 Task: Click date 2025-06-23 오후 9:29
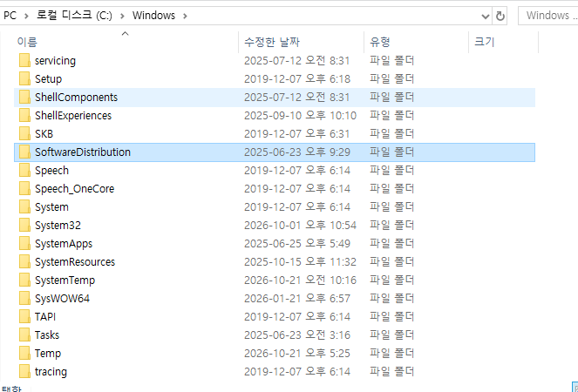tap(297, 152)
